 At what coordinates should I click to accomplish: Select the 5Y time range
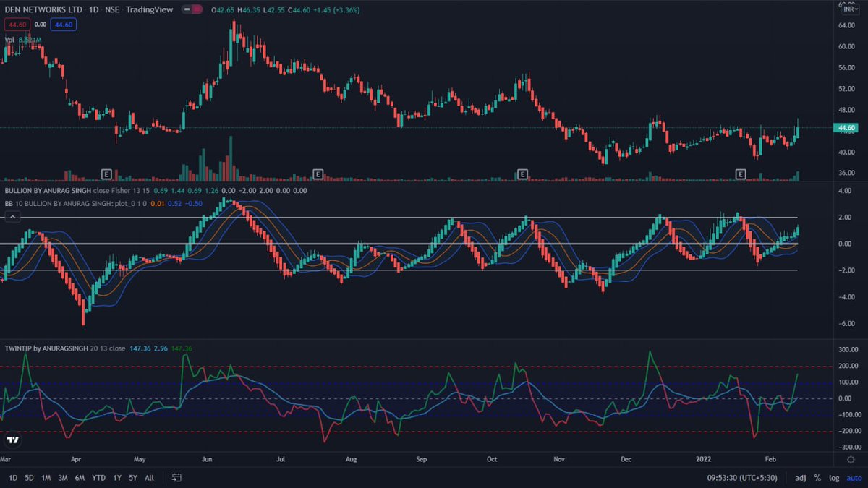click(133, 478)
